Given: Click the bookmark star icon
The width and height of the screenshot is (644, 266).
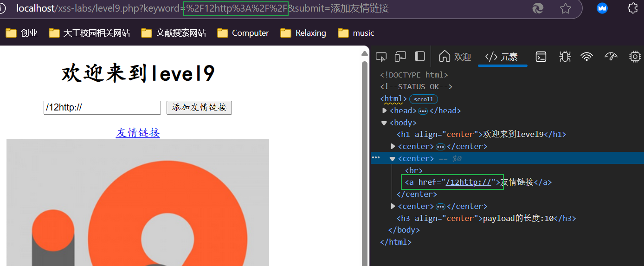Looking at the screenshot, I should tap(565, 8).
